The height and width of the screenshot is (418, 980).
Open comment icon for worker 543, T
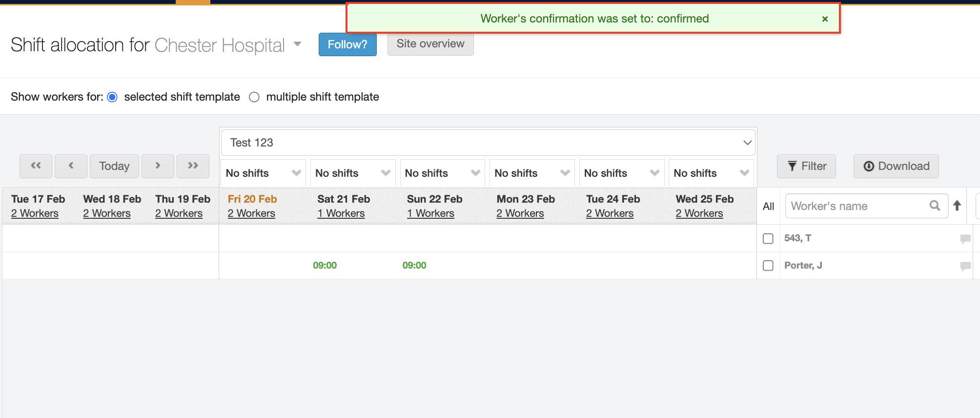click(x=965, y=239)
